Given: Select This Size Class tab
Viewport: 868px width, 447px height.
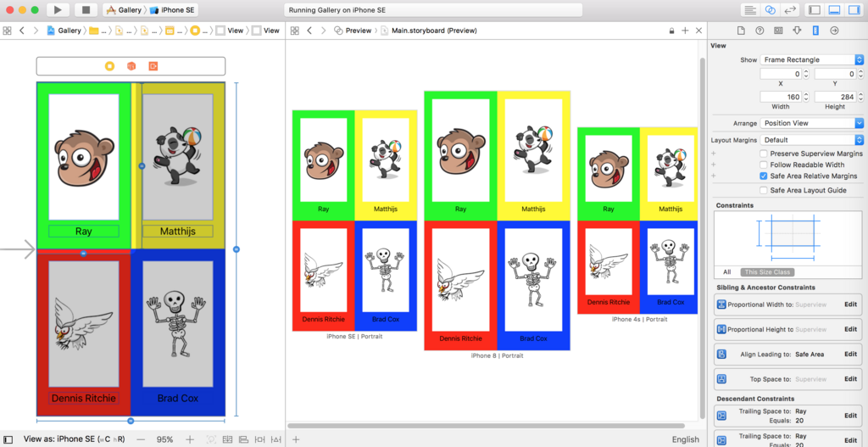Looking at the screenshot, I should pyautogui.click(x=768, y=272).
